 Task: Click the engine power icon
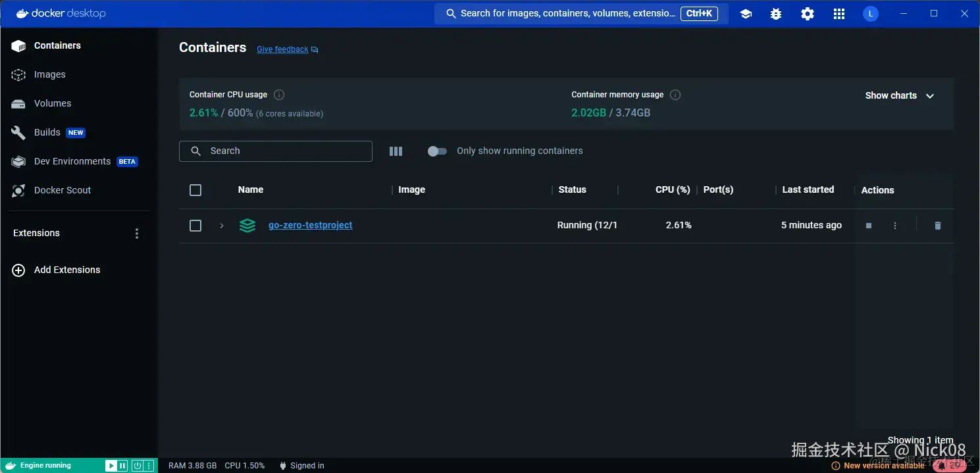point(138,466)
